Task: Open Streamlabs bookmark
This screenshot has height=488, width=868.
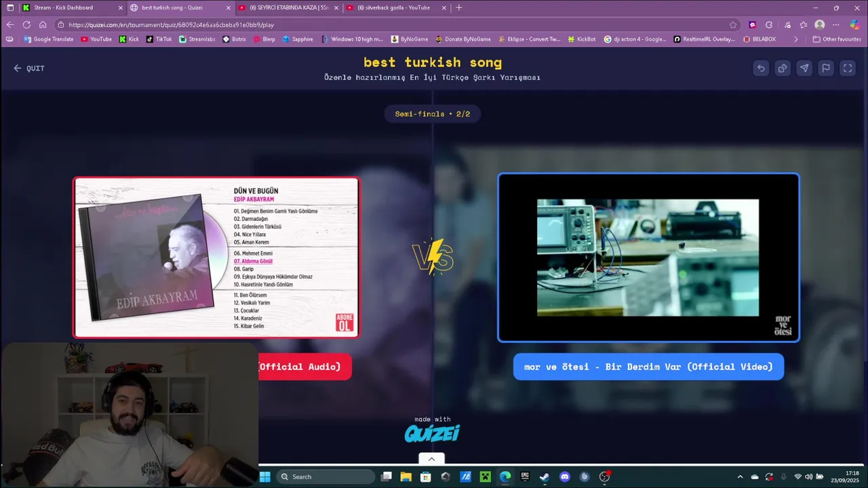Action: 197,39
